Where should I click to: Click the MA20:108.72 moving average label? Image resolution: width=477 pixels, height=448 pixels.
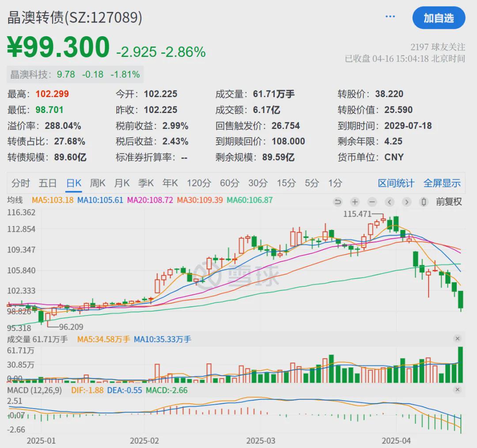150,200
